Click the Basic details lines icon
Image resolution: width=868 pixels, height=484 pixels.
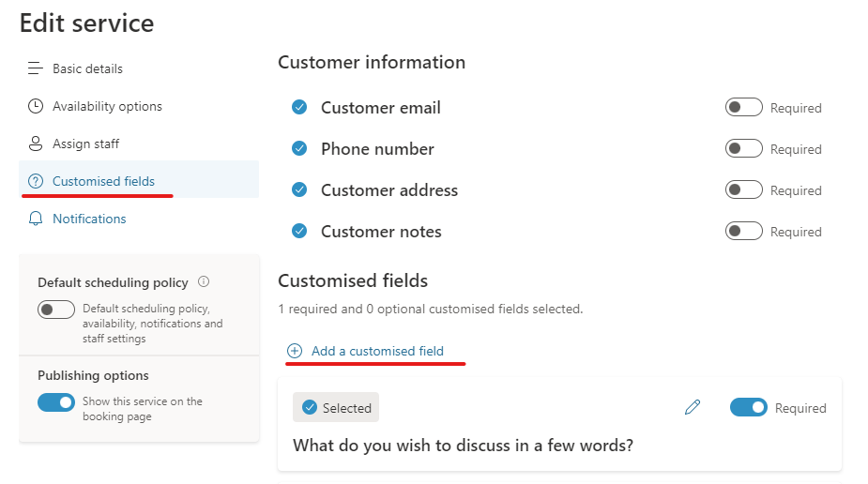(36, 68)
